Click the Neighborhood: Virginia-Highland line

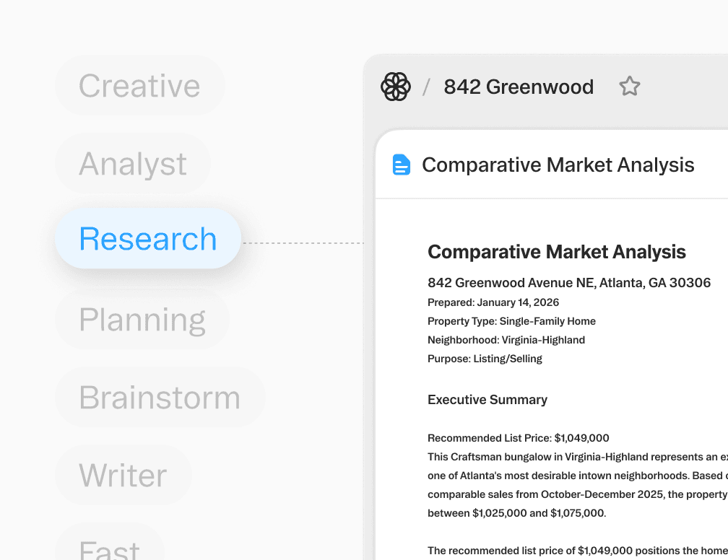(x=506, y=340)
